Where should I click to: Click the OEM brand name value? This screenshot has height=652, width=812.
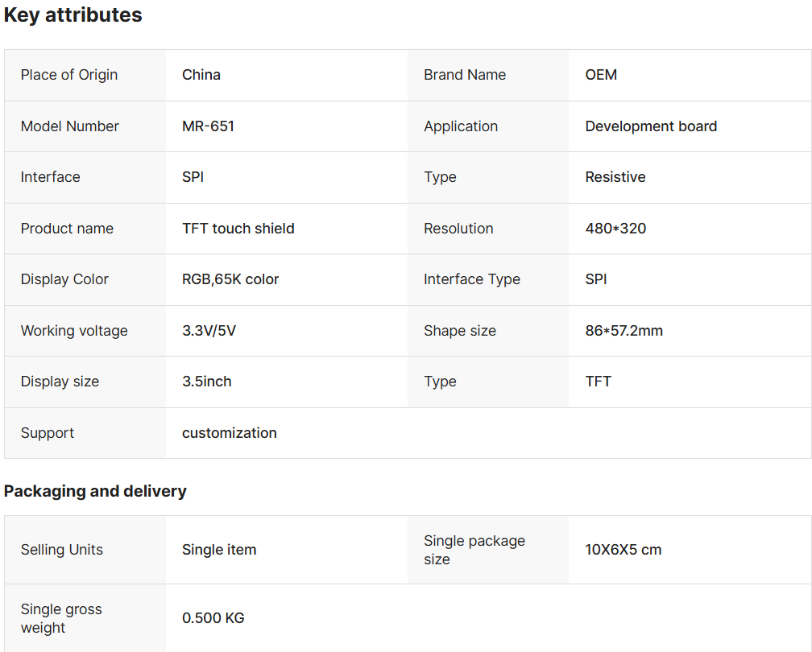point(601,75)
